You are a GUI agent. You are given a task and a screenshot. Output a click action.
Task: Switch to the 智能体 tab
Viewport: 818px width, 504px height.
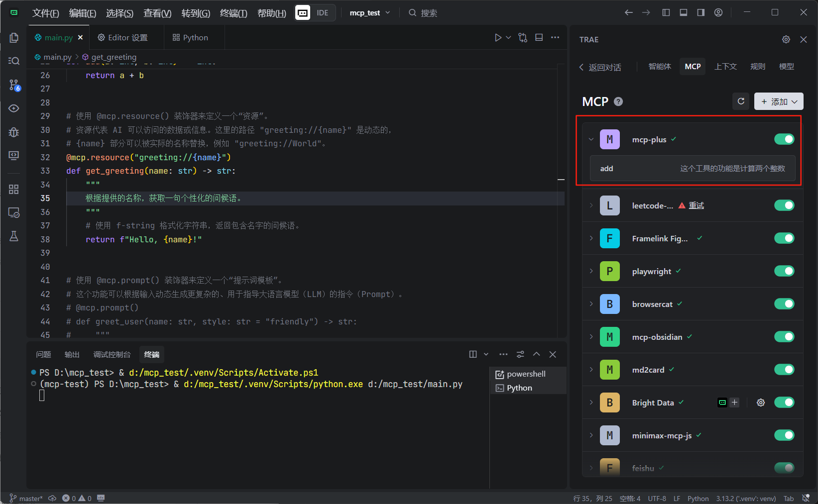click(660, 67)
